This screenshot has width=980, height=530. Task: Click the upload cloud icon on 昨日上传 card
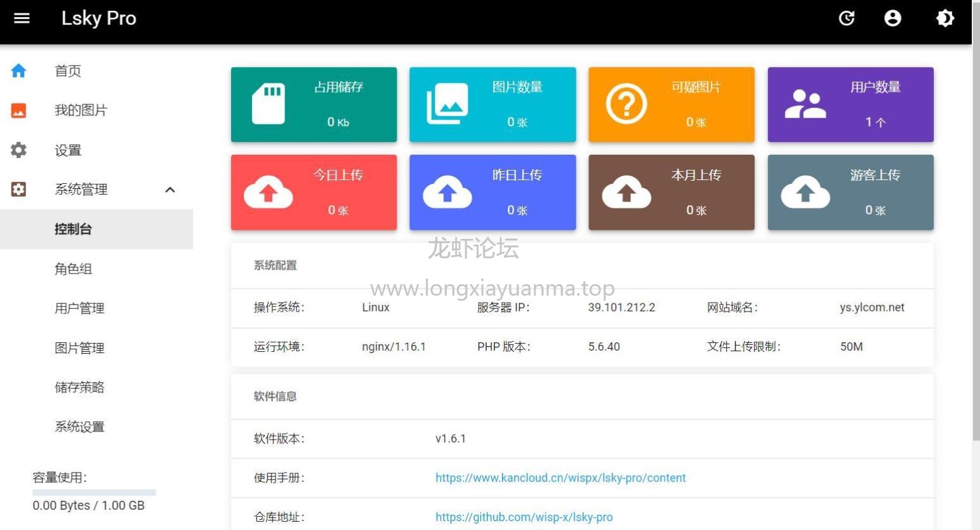pyautogui.click(x=448, y=192)
